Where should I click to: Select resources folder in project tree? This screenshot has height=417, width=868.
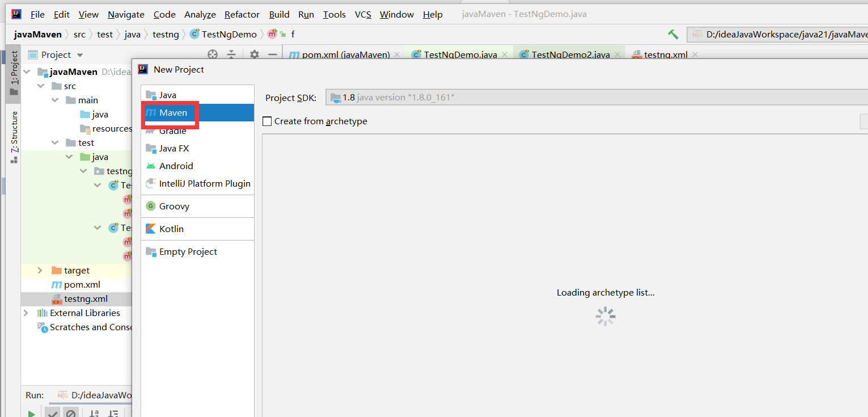pos(106,129)
